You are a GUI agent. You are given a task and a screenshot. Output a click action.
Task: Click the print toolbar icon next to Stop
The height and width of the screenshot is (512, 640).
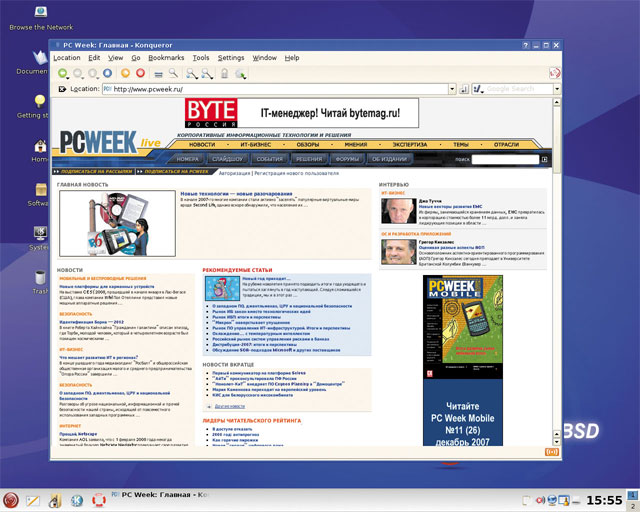[x=158, y=74]
